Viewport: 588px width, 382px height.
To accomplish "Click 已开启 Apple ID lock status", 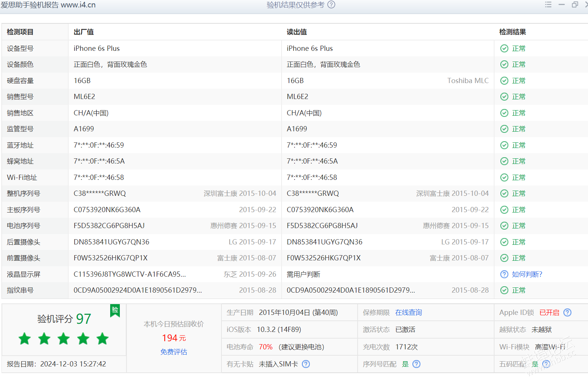I will point(549,313).
